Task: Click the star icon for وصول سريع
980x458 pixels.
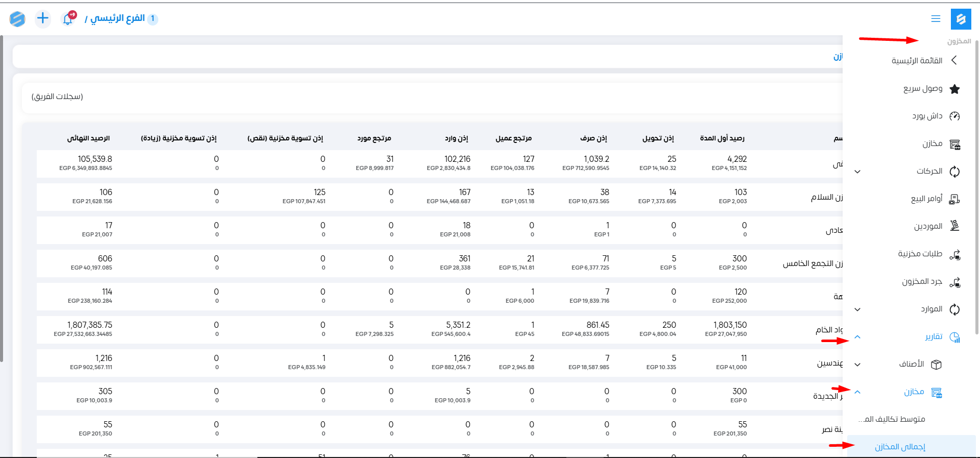Action: pyautogui.click(x=954, y=89)
